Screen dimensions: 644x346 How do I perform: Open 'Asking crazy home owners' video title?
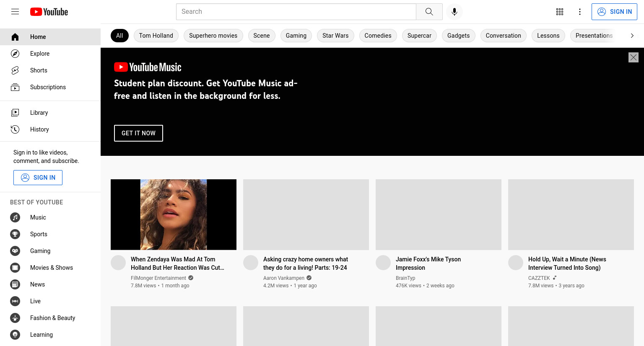click(306, 263)
